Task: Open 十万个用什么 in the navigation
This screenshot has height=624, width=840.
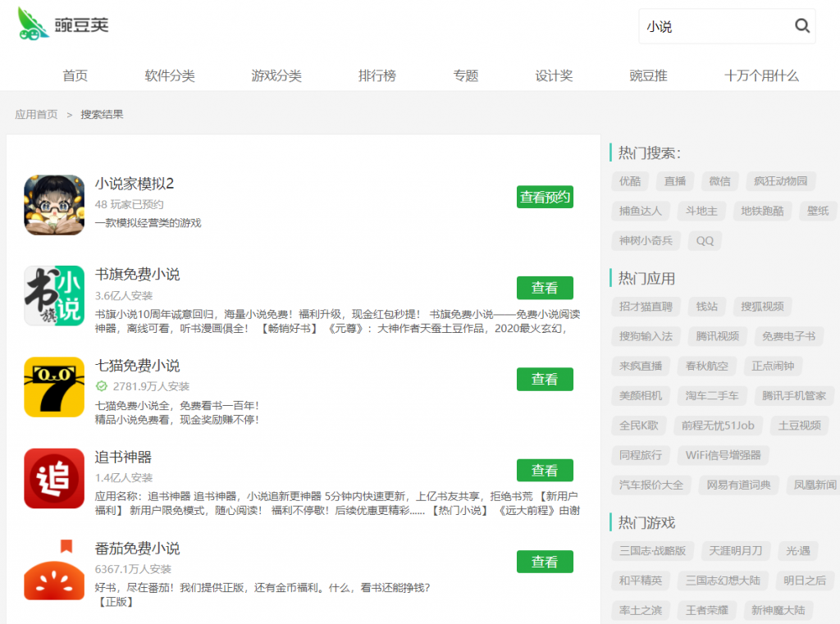Action: 761,75
